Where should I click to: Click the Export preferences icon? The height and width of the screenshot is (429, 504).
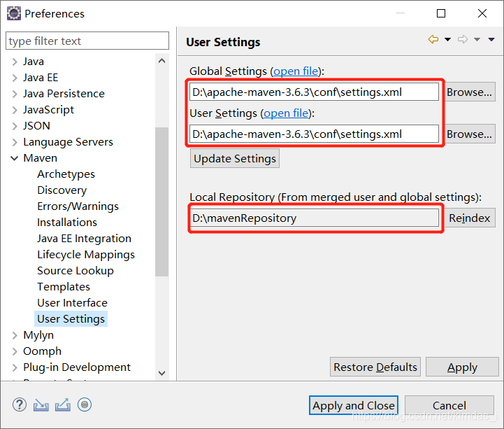pos(63,405)
